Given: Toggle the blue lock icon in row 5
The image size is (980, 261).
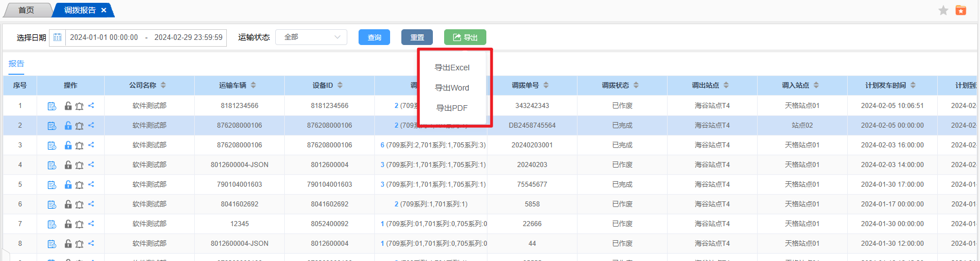Looking at the screenshot, I should click(68, 184).
